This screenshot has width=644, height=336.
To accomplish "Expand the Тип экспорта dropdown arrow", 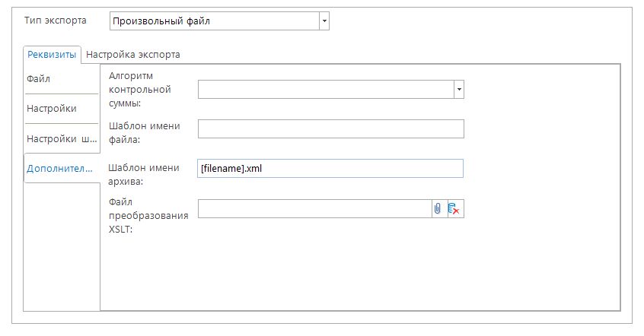I will pos(325,21).
